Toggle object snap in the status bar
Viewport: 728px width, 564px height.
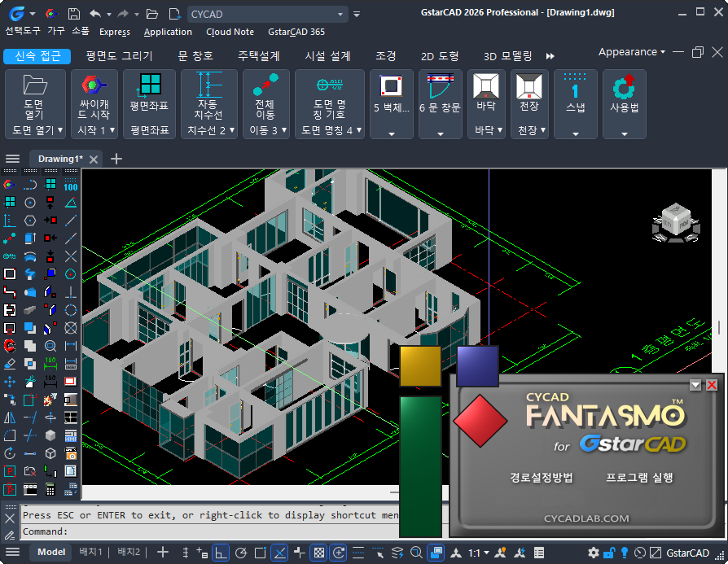point(261,553)
